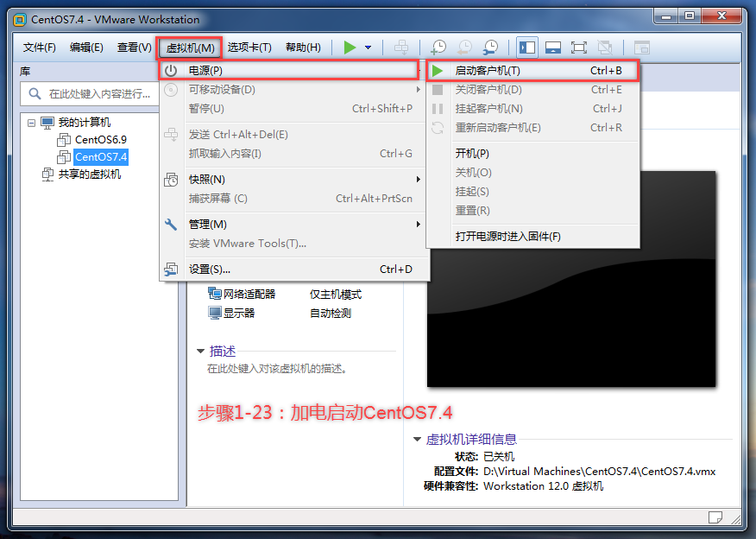
Task: Click the send keys icon beside 发送 Ctrl+Alt+Del(E)
Action: (x=171, y=134)
